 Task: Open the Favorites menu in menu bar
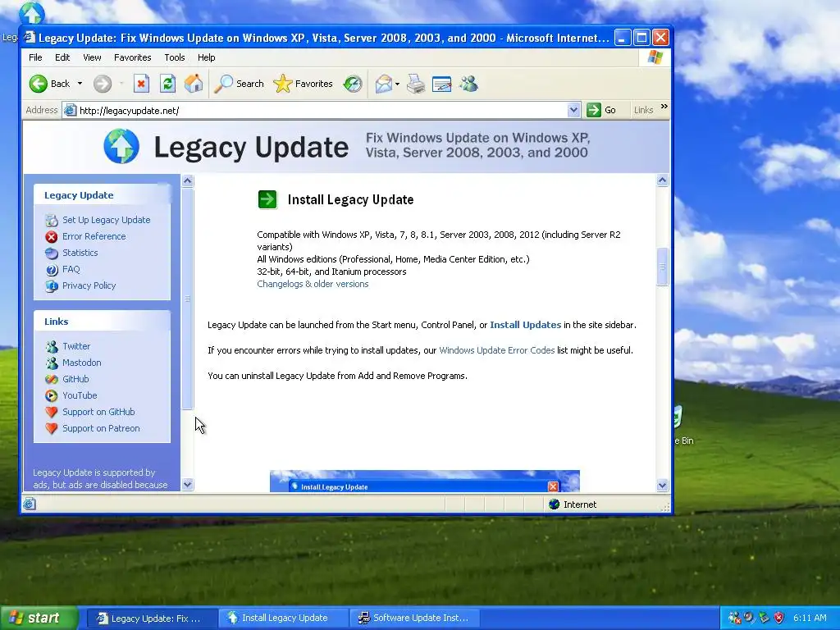point(132,57)
